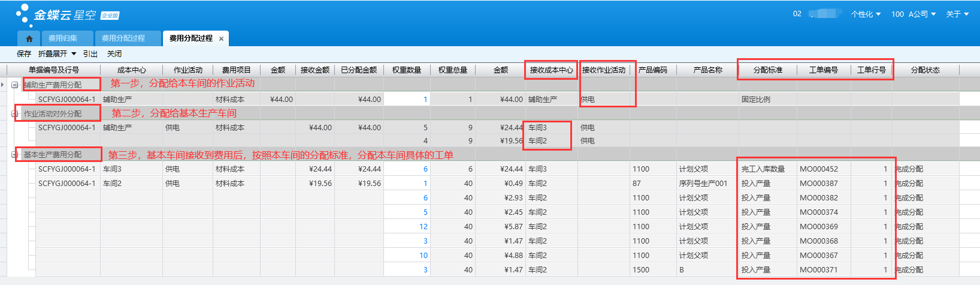The width and height of the screenshot is (980, 285).
Task: Select the 分配标准 column header
Action: click(x=768, y=70)
